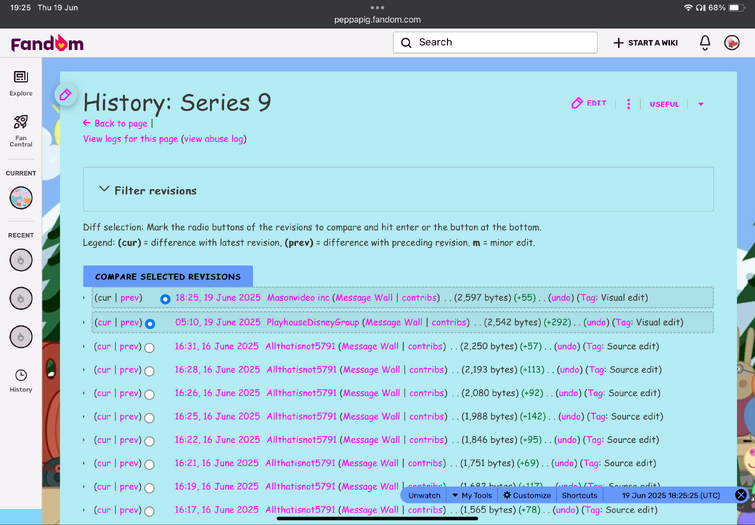
Task: Click undo for the 2,542 bytes revision
Action: click(596, 322)
